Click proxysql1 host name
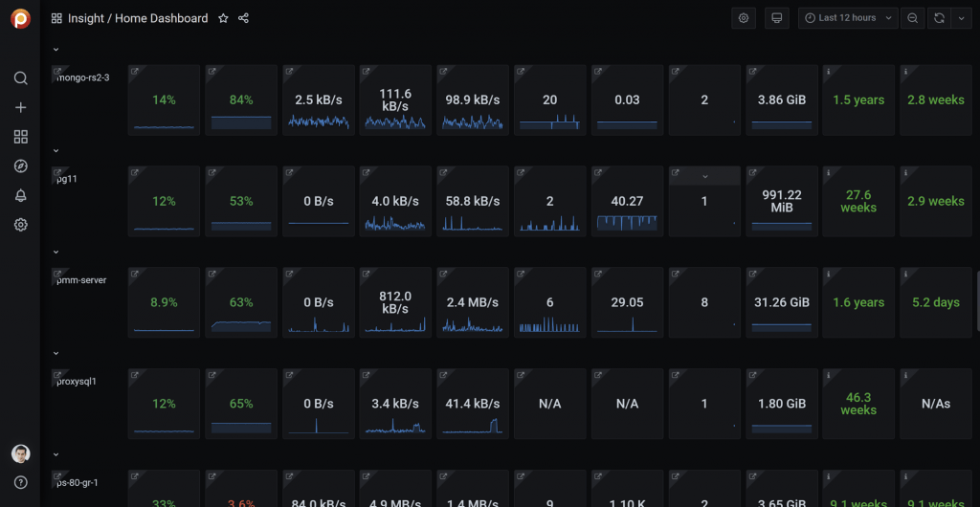Image resolution: width=980 pixels, height=507 pixels. (x=77, y=381)
